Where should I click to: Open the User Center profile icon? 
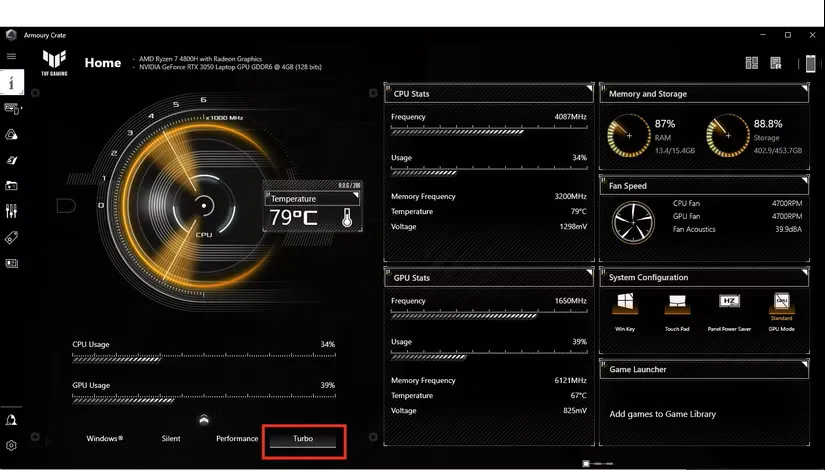click(11, 419)
